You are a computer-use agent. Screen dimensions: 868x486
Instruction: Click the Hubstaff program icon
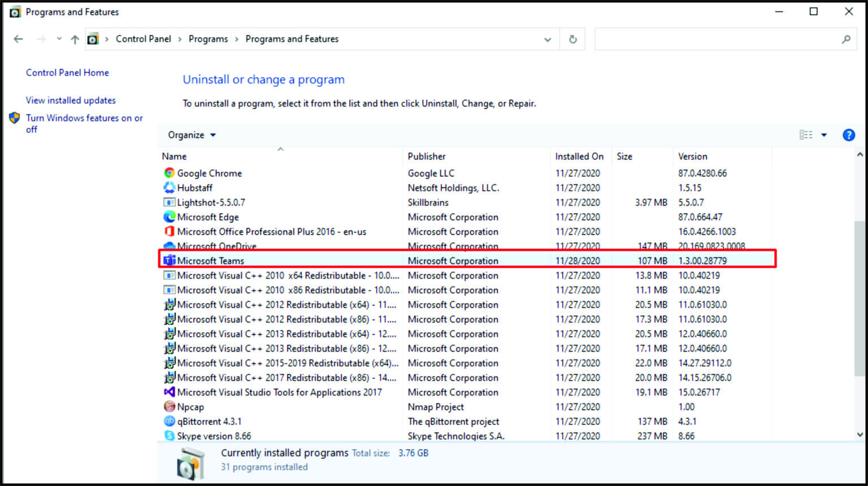[169, 188]
